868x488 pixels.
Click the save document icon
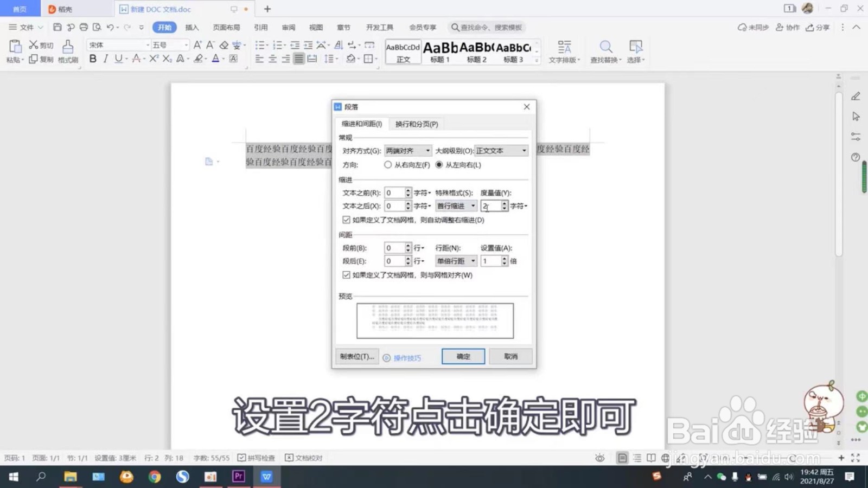[x=57, y=27]
